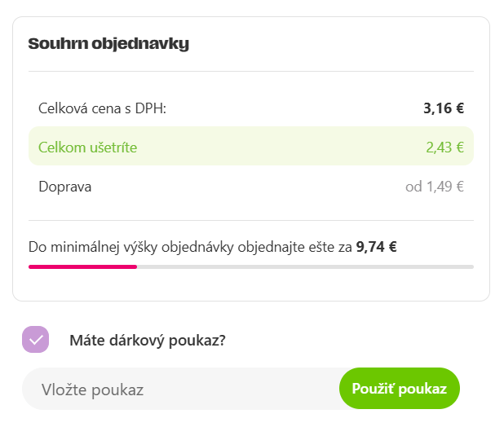Click the 'Celková cena s DPH:' label

[x=102, y=108]
